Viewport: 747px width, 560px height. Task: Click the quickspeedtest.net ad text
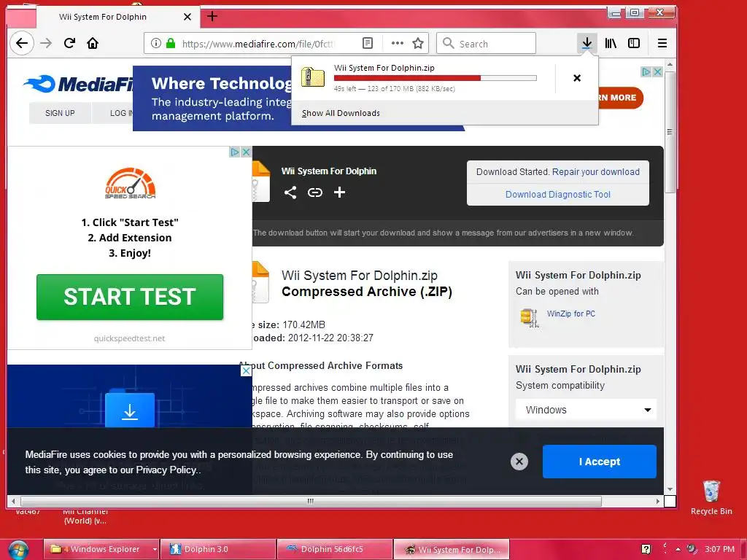(129, 338)
